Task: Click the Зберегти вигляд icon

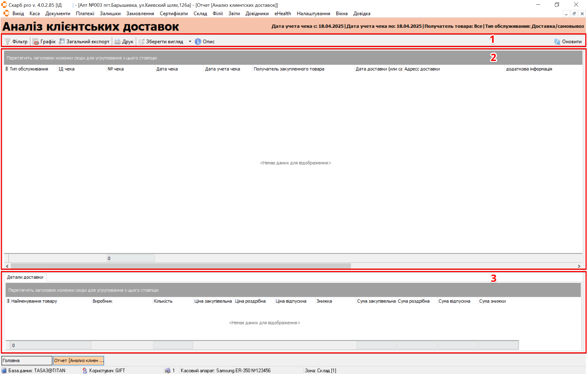Action: [141, 41]
